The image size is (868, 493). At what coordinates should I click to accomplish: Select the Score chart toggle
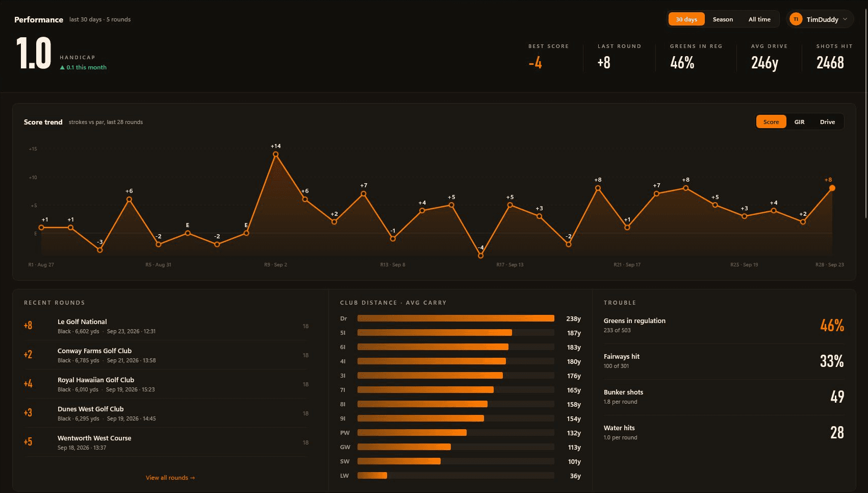pyautogui.click(x=771, y=122)
